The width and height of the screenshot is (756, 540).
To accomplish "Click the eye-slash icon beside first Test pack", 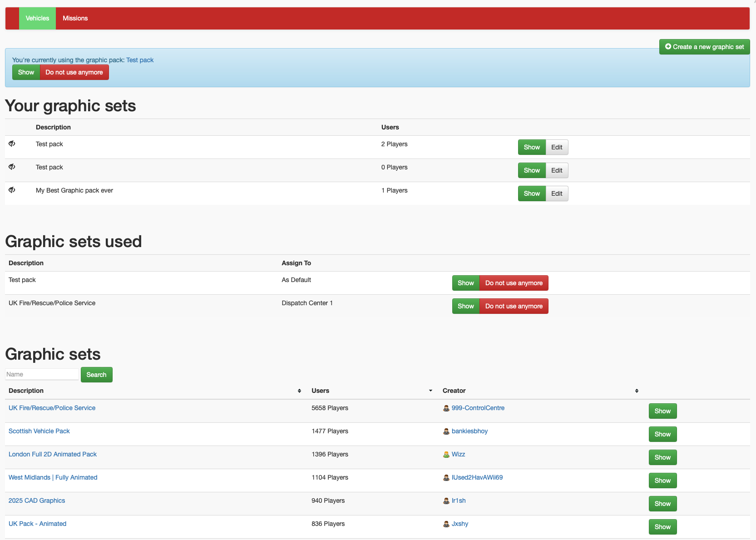I will click(12, 144).
